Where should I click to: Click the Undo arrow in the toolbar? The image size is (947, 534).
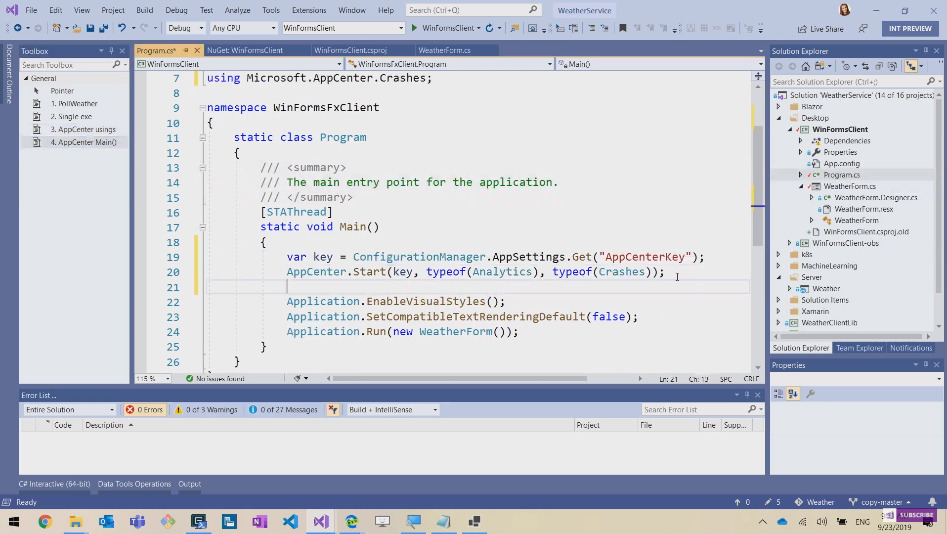point(122,28)
